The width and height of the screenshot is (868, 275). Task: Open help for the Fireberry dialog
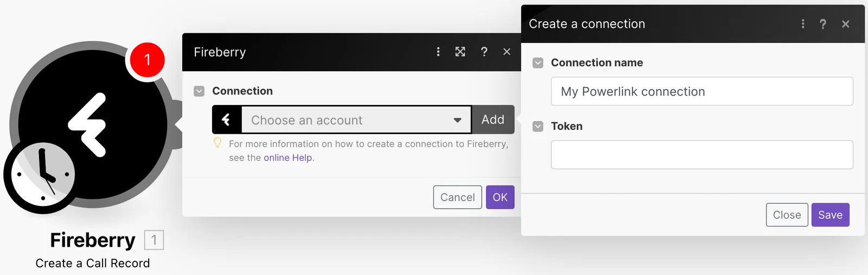(x=484, y=52)
